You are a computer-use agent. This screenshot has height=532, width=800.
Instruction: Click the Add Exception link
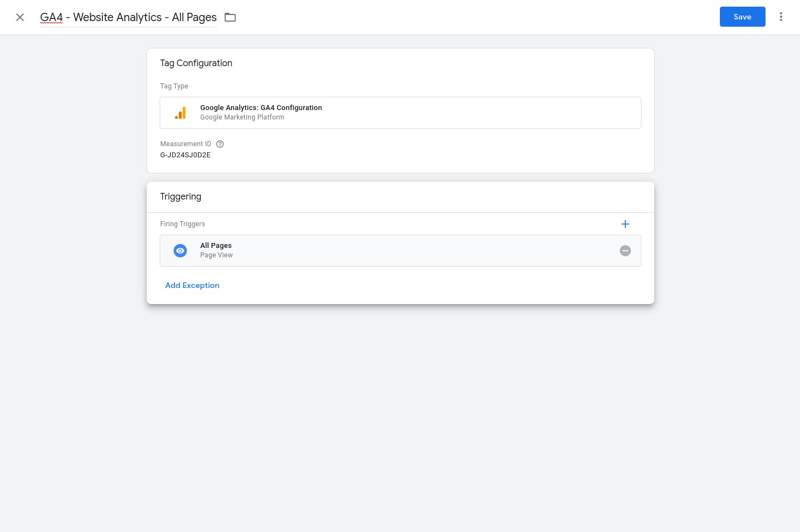click(x=192, y=285)
